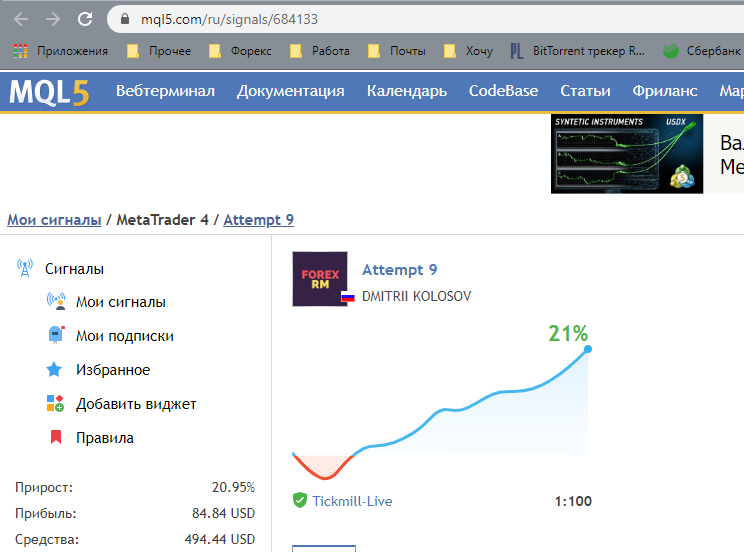This screenshot has width=744, height=552.
Task: Open Документация in the top menu
Action: pos(291,91)
